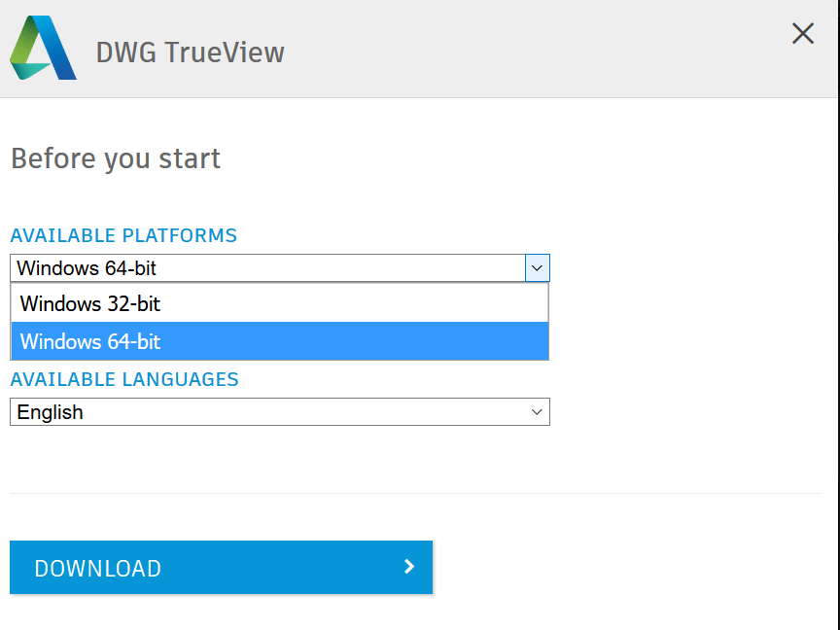This screenshot has height=630, width=840.
Task: Click empty gray header area beside title
Action: coord(535,49)
